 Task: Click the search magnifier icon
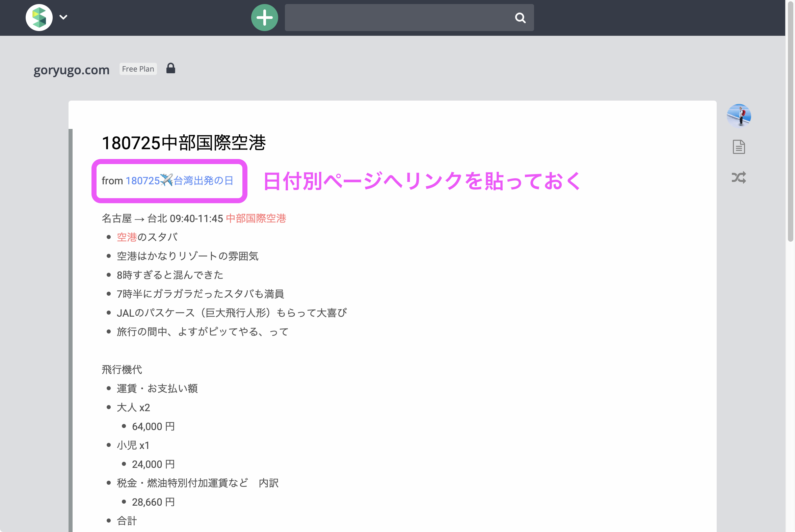520,18
